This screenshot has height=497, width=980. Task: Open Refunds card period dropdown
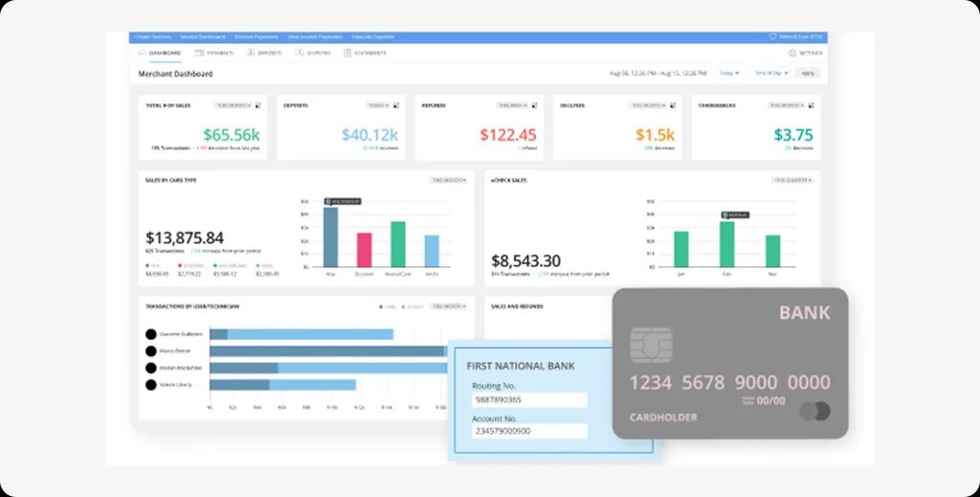point(512,105)
